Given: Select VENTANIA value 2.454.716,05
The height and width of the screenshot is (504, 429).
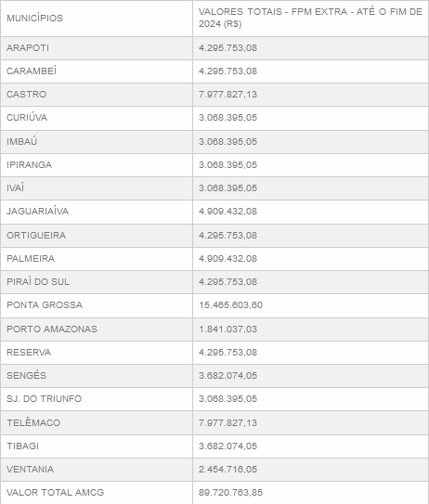Looking at the screenshot, I should 227,470.
